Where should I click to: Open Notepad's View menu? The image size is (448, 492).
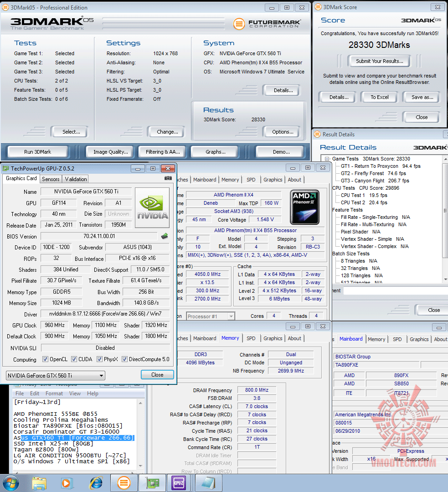coord(75,394)
